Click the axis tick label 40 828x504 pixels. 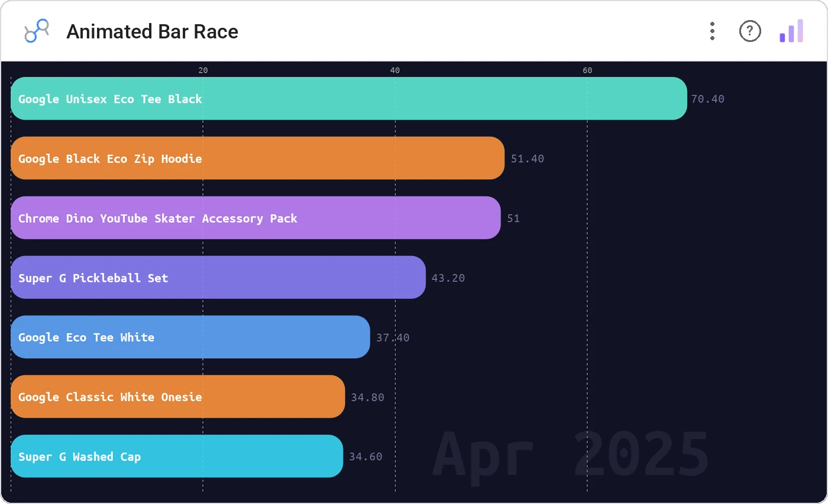point(395,70)
